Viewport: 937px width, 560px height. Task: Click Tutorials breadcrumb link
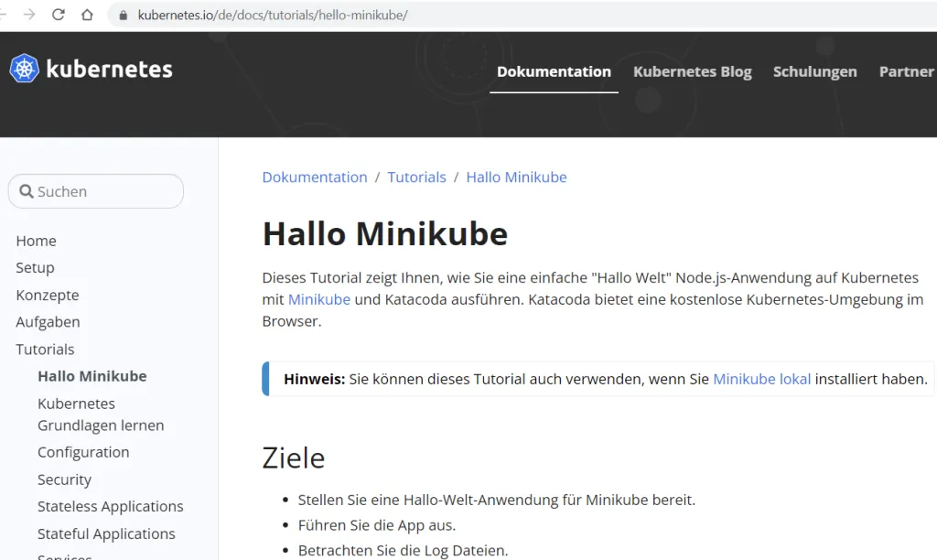[416, 178]
